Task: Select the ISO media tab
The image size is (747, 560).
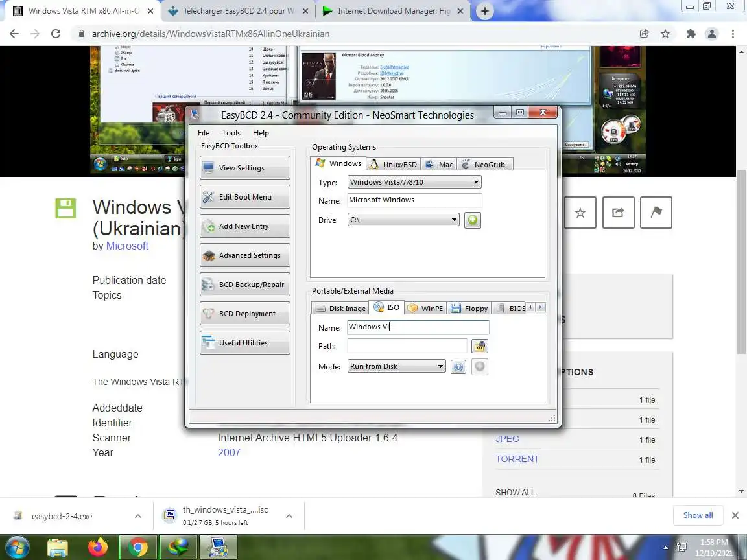Action: (x=387, y=307)
